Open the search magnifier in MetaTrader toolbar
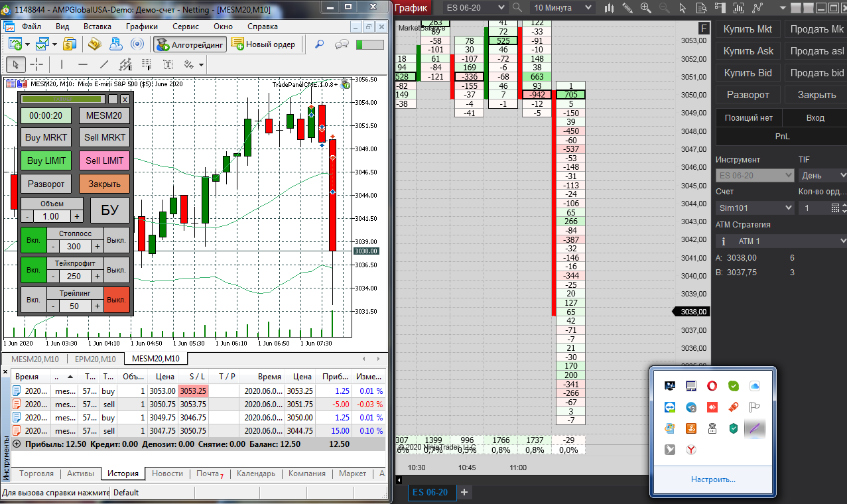The image size is (847, 504). [x=319, y=44]
